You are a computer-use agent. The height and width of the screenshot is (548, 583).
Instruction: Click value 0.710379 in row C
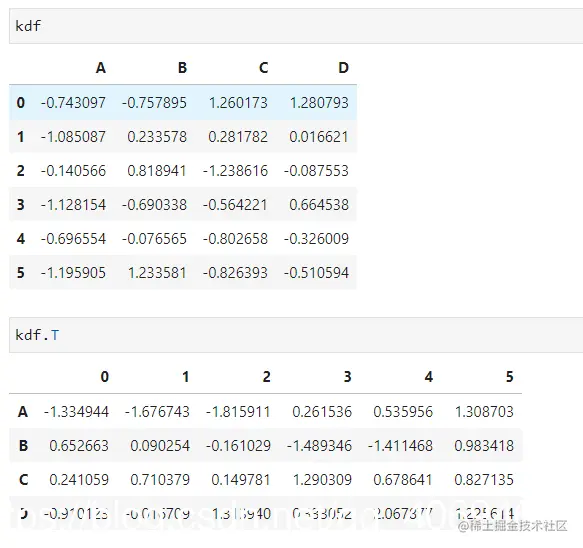tap(160, 480)
